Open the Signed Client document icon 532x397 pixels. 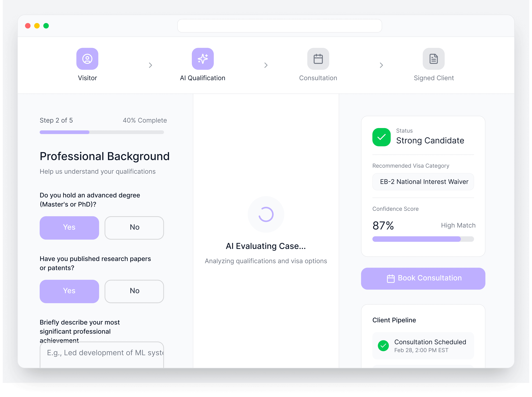pos(433,59)
